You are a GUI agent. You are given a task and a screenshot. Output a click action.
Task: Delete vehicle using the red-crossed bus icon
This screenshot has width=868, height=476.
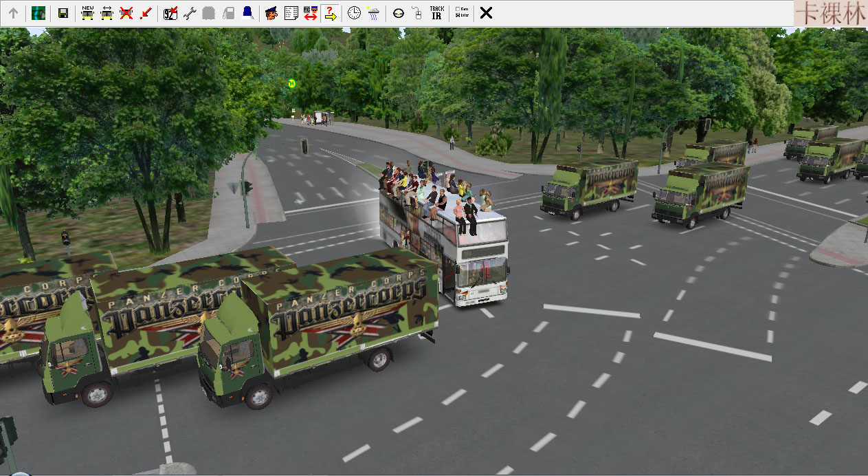coord(126,13)
